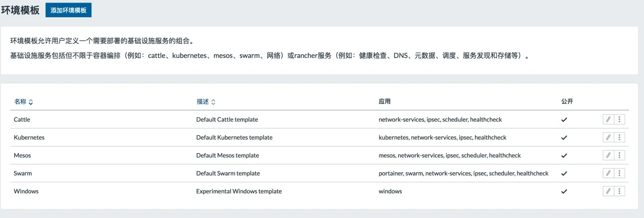Click apps cell starting with 'portainer, swarm'
Screen dimensions: 644x218
tap(464, 173)
